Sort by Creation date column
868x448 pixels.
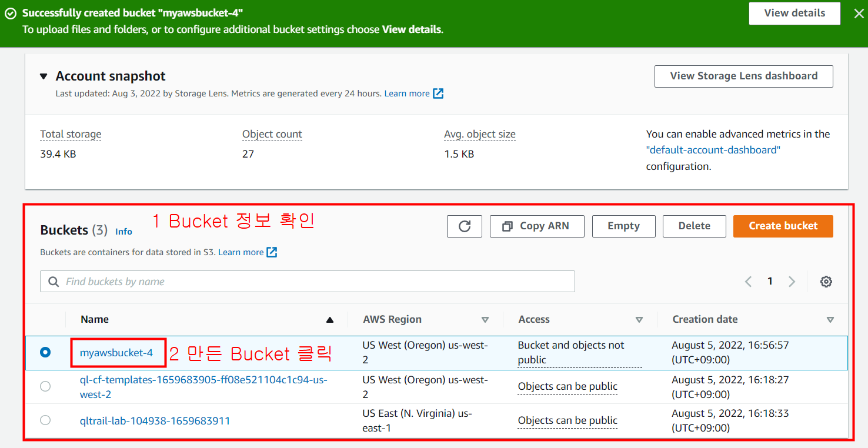coord(830,320)
